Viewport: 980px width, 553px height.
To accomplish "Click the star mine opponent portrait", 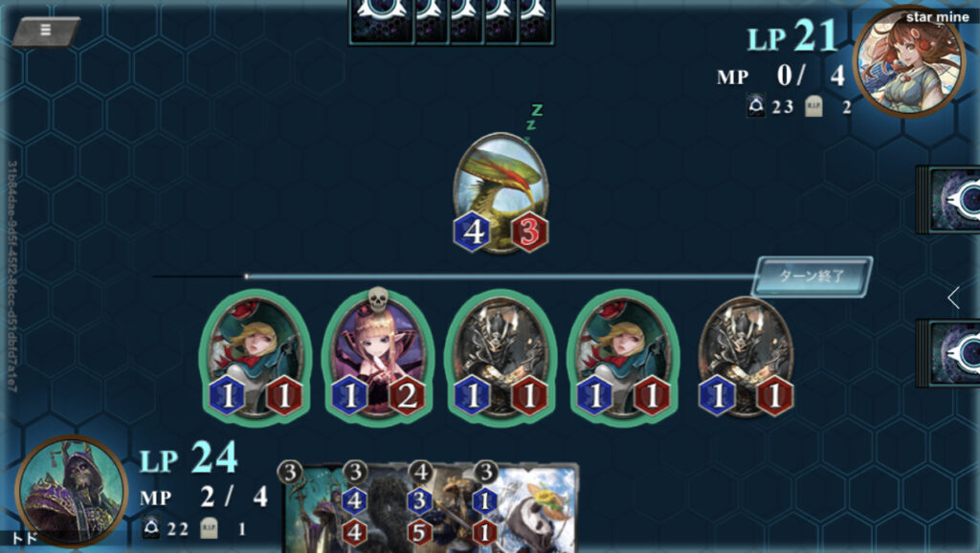I will click(910, 61).
